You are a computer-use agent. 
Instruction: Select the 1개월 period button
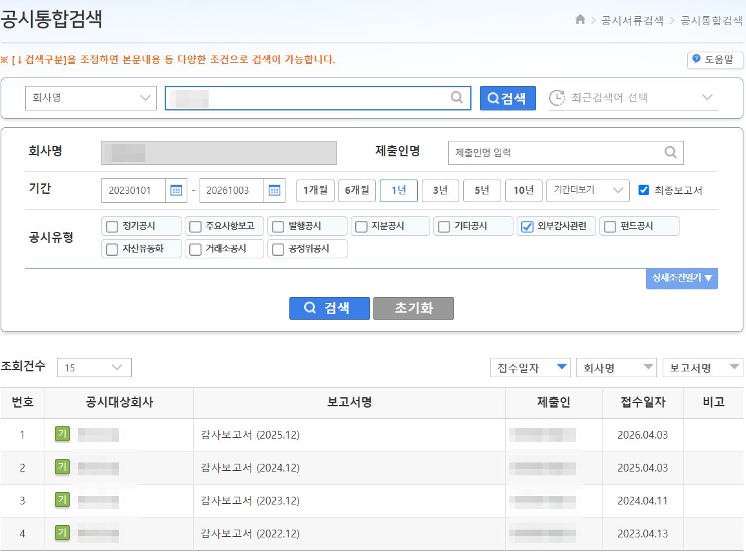point(315,191)
